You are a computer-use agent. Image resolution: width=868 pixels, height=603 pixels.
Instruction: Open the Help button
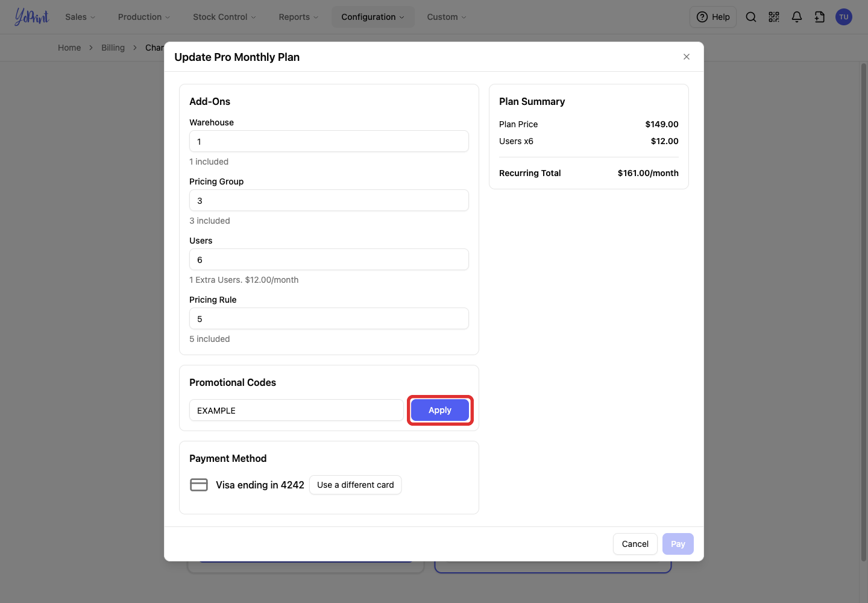pos(713,17)
